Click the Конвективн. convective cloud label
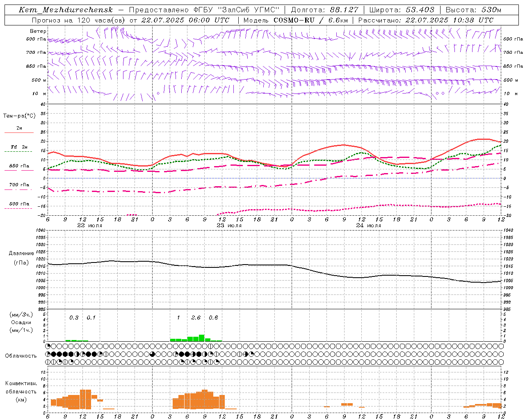525x420 pixels. point(21,383)
